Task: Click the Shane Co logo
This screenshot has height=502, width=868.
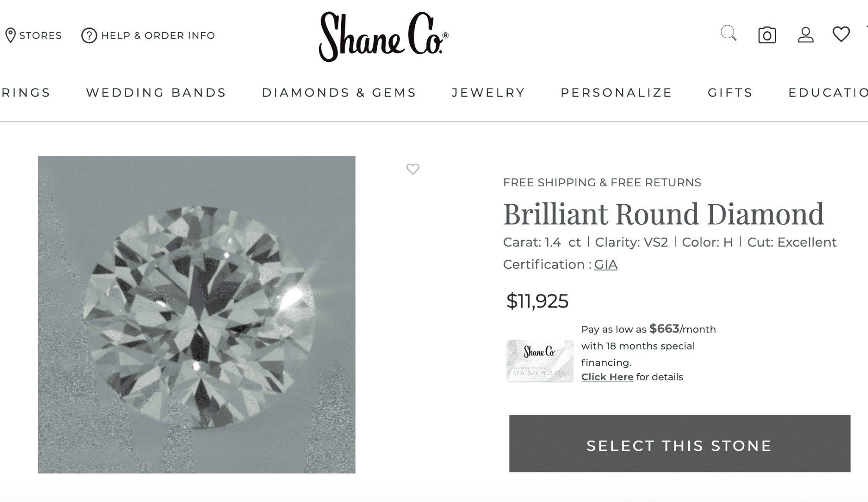Action: pos(381,36)
